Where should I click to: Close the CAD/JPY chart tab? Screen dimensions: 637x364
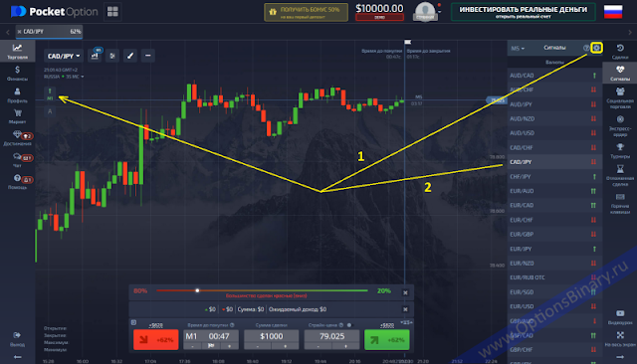(x=19, y=31)
